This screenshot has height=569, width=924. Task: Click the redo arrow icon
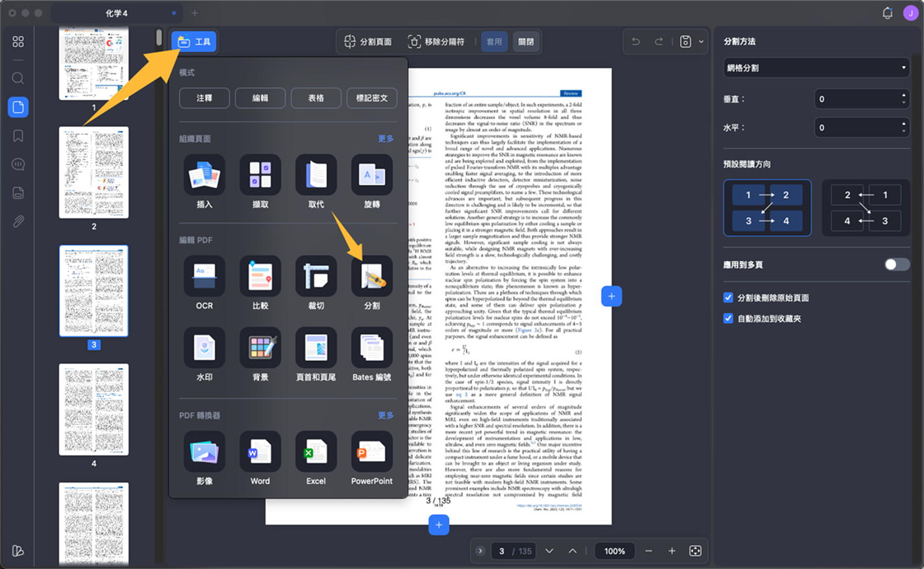[x=659, y=42]
